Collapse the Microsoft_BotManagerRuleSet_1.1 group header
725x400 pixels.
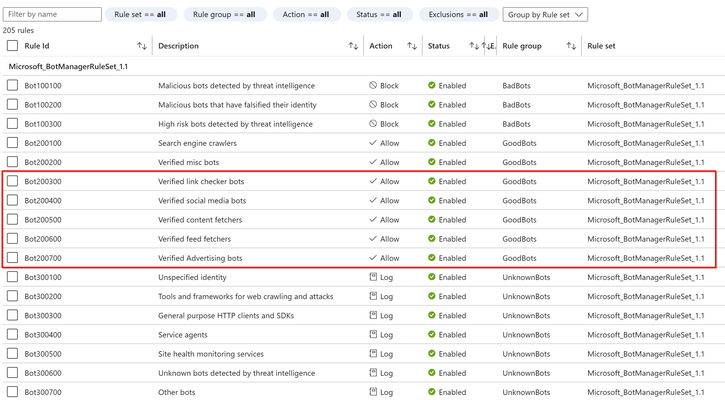coord(68,67)
